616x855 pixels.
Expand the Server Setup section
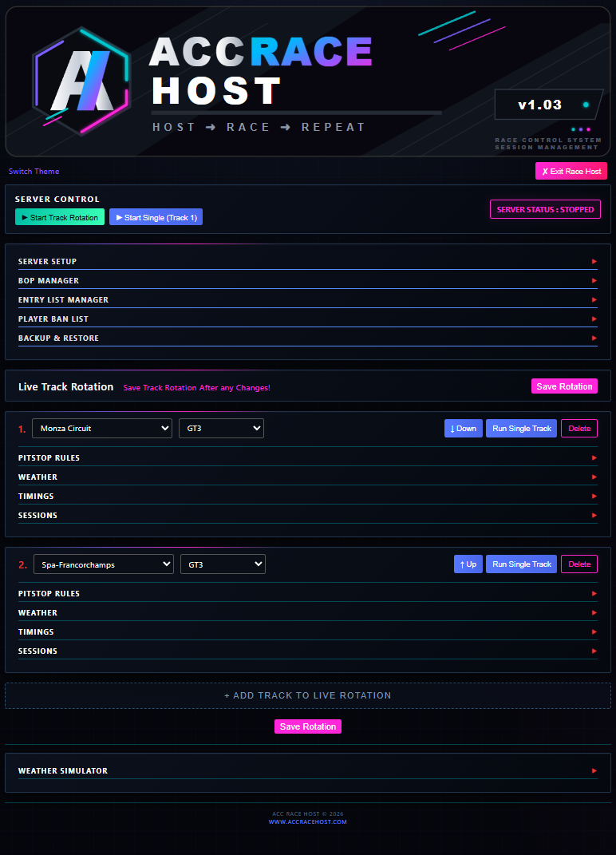tap(307, 262)
